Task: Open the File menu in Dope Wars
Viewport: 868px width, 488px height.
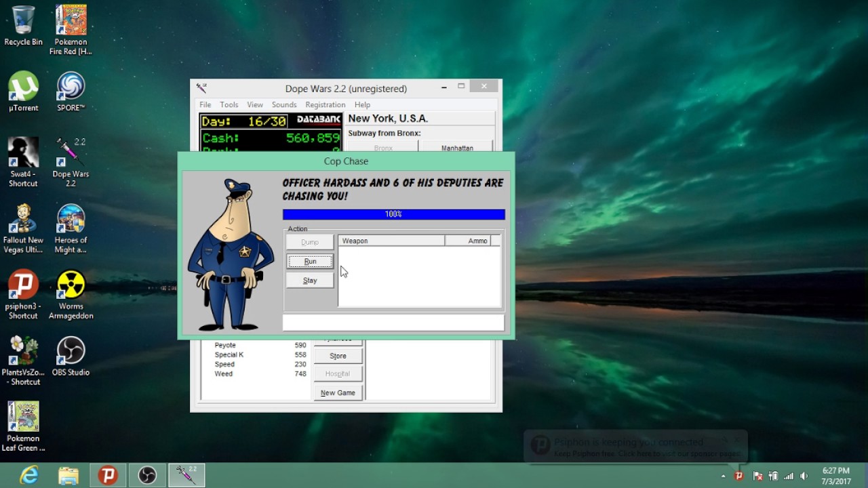Action: pos(205,105)
